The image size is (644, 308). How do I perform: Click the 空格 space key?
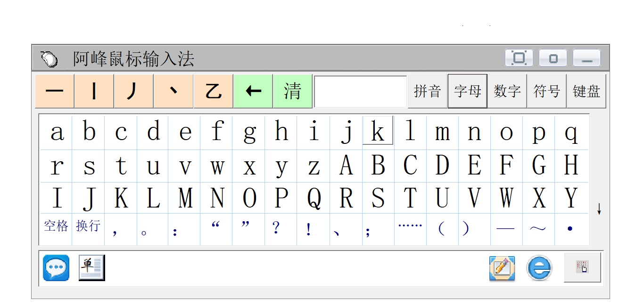coord(56,226)
